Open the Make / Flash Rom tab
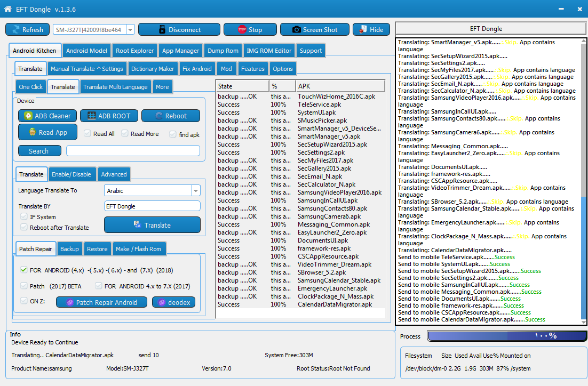Viewport: 588px width, 386px height. tap(138, 249)
